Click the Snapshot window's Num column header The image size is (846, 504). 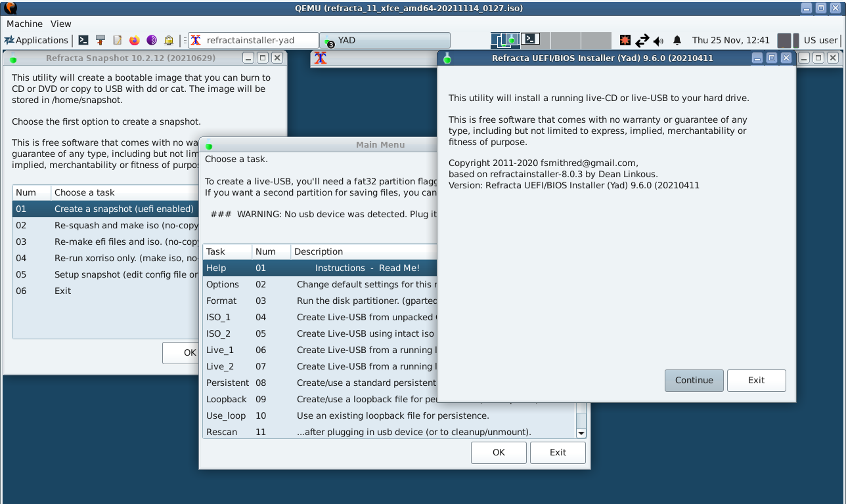pos(32,192)
